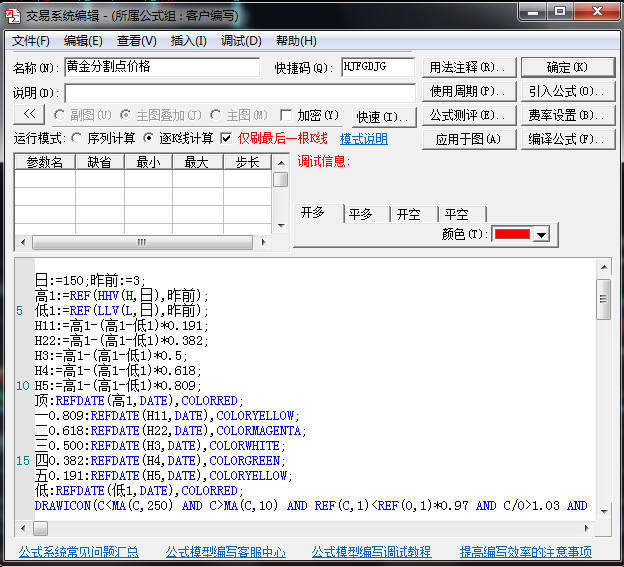Click code editor scroll up arrow
The image size is (624, 567).
pos(604,267)
